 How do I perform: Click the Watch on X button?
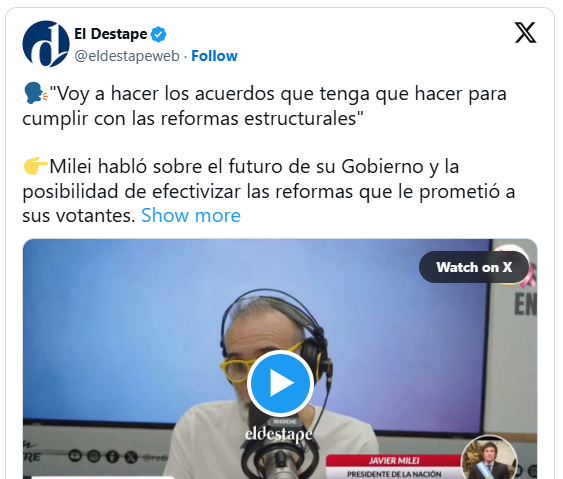pos(474,267)
